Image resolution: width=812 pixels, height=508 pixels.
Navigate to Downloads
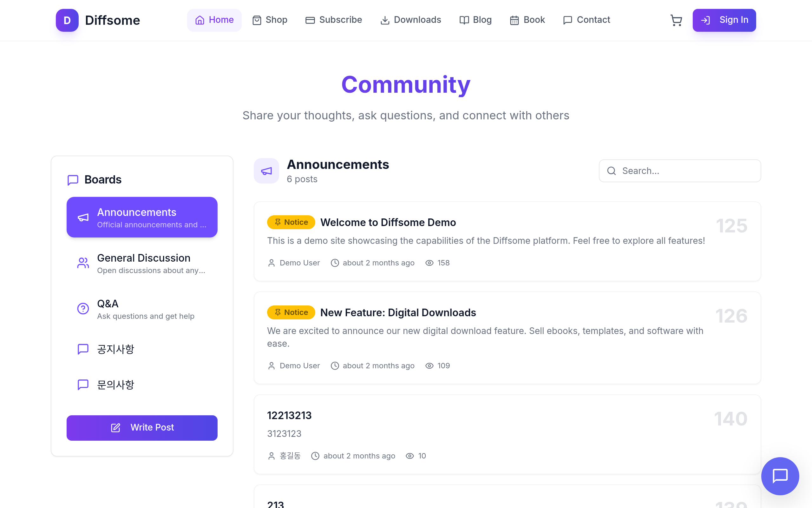pos(410,20)
